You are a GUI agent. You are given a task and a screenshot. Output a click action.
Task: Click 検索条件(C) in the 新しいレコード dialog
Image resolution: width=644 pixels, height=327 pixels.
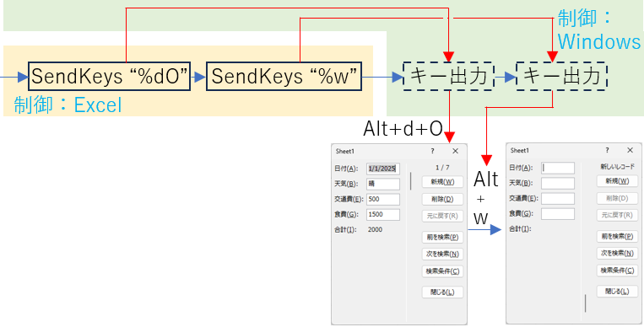[x=617, y=271]
